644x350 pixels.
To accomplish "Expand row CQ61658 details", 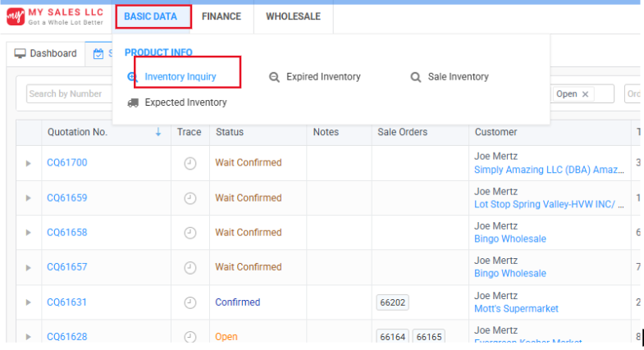I will tap(29, 233).
